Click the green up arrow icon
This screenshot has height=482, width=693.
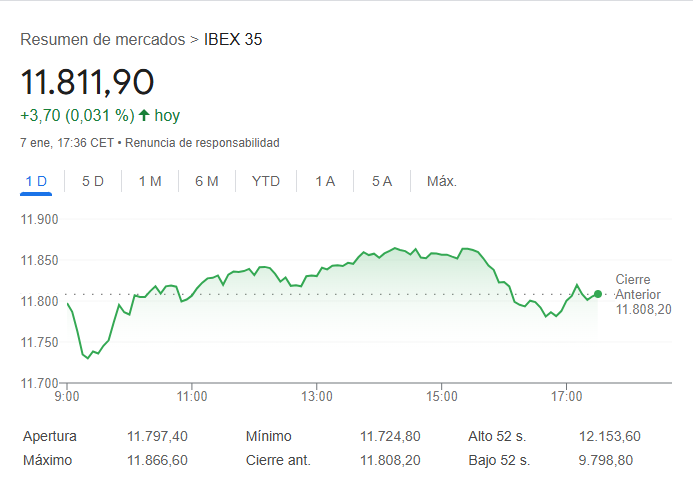coord(144,115)
